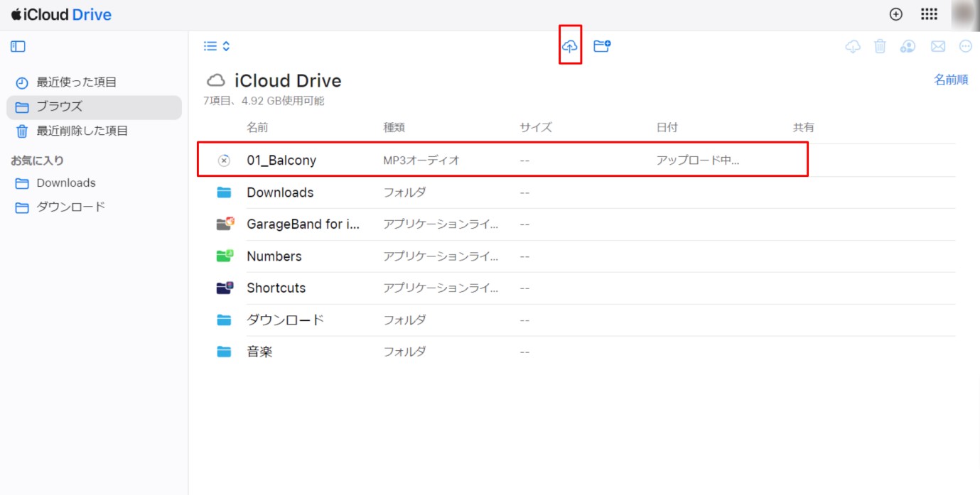Select ブラウズ in sidebar
This screenshot has width=980, height=495.
[94, 107]
